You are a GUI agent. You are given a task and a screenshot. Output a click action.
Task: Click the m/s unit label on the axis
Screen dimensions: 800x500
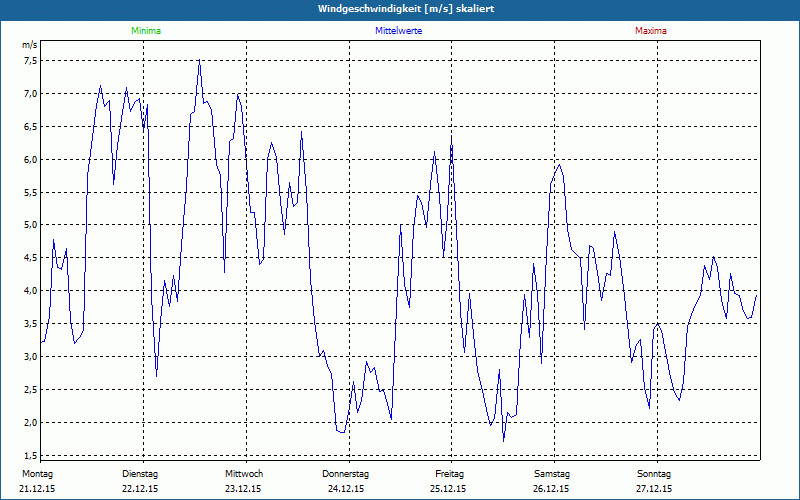(29, 45)
